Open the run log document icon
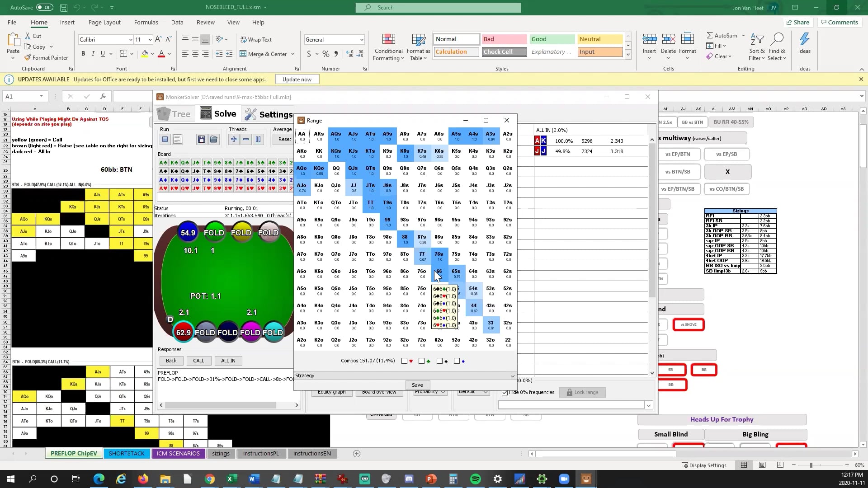The width and height of the screenshot is (868, 488). click(x=178, y=139)
